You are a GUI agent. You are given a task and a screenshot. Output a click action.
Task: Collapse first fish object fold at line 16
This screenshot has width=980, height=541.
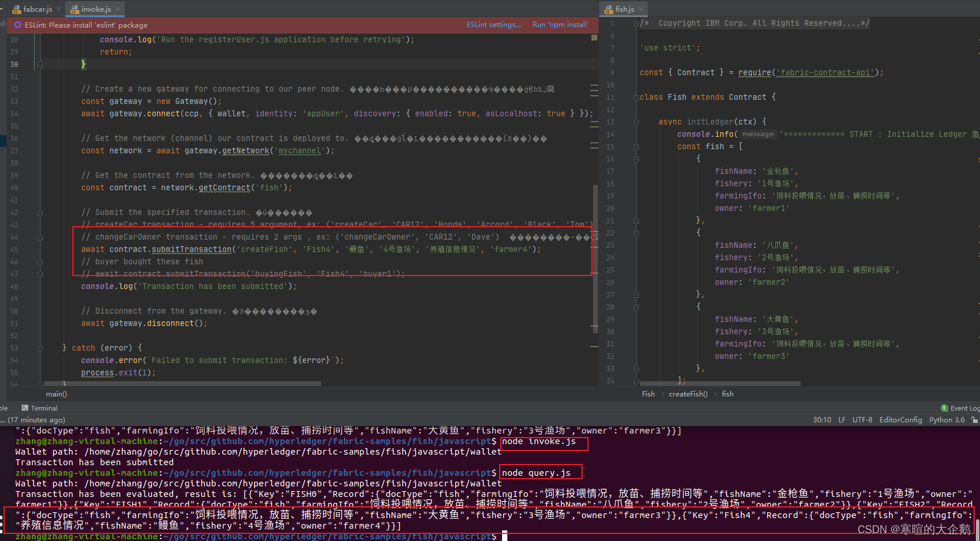tap(636, 159)
